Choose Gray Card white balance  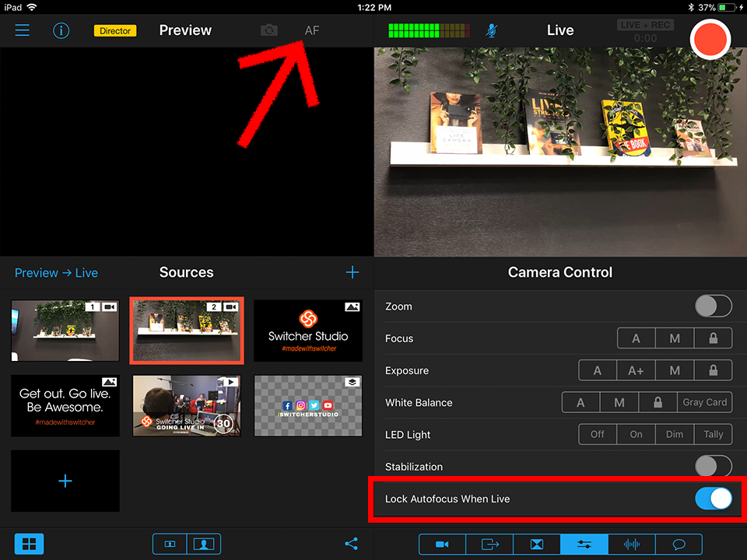(705, 402)
